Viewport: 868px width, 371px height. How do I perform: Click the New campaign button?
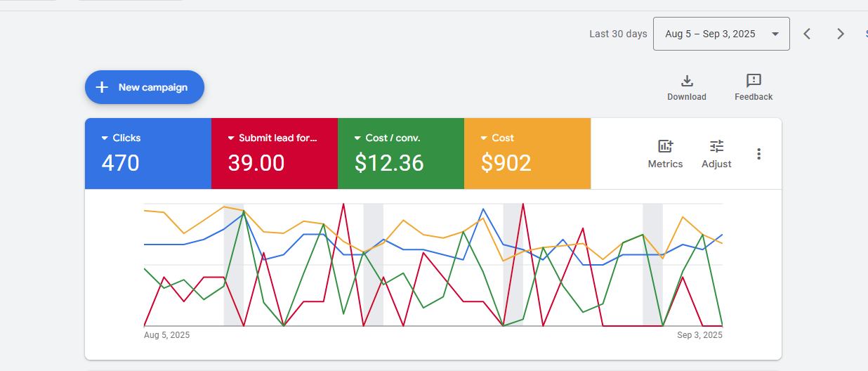(x=145, y=87)
